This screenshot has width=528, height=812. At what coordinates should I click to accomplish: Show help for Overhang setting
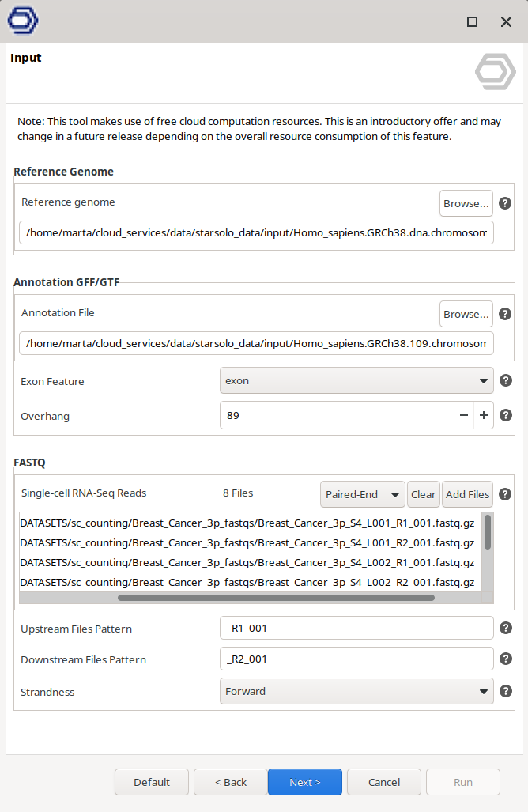tap(505, 415)
